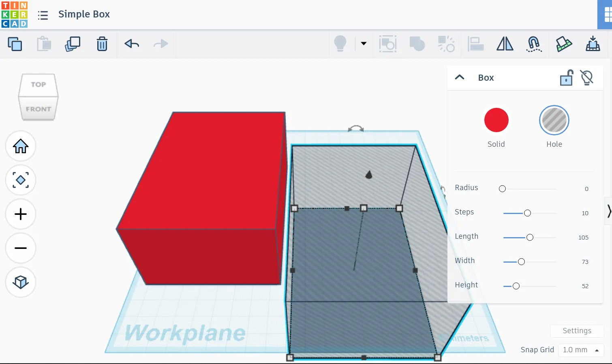Image resolution: width=612 pixels, height=364 pixels.
Task: Click the Home view button
Action: 21,146
